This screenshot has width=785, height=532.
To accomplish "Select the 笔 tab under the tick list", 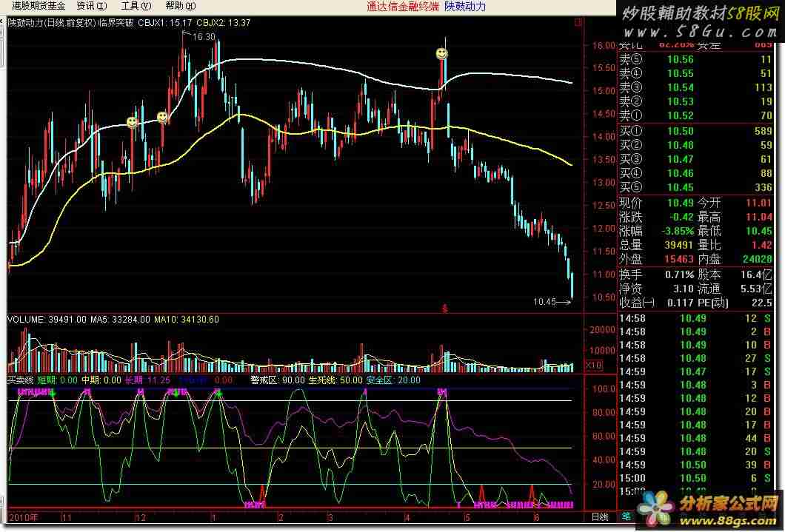I will pyautogui.click(x=626, y=516).
